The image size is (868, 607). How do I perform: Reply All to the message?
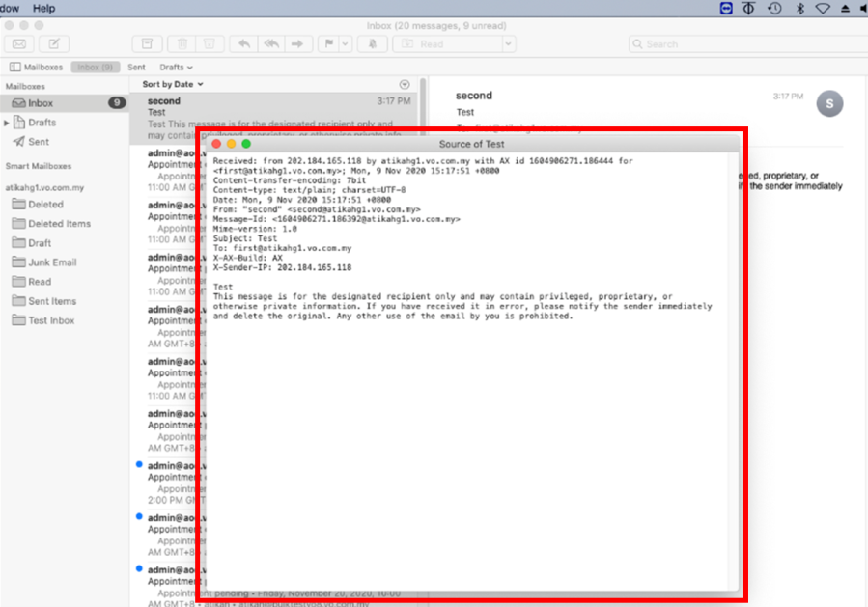pos(271,44)
